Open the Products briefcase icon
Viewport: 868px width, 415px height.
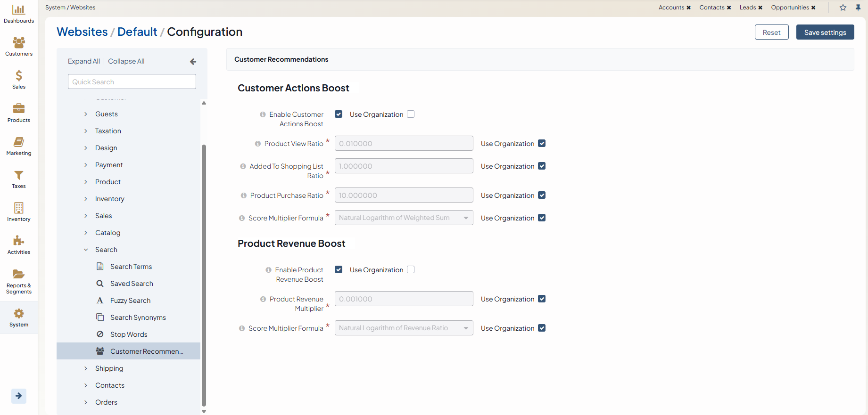pyautogui.click(x=18, y=109)
